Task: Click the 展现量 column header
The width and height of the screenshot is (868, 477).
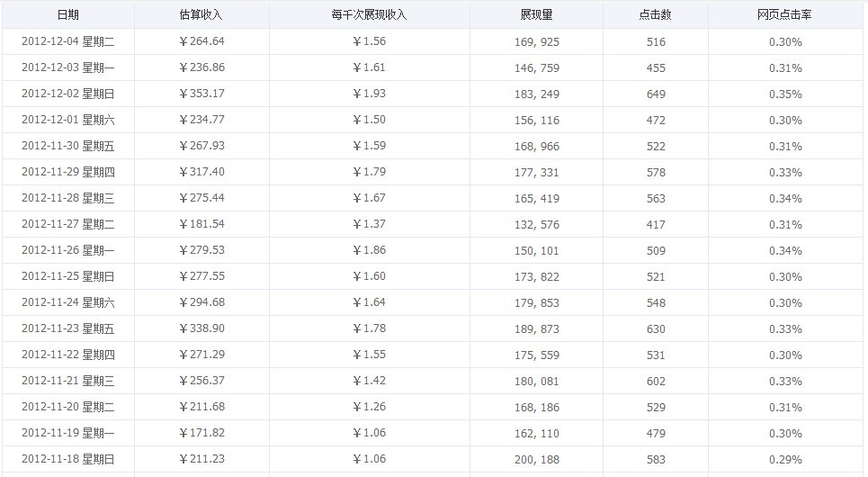Action: 536,15
